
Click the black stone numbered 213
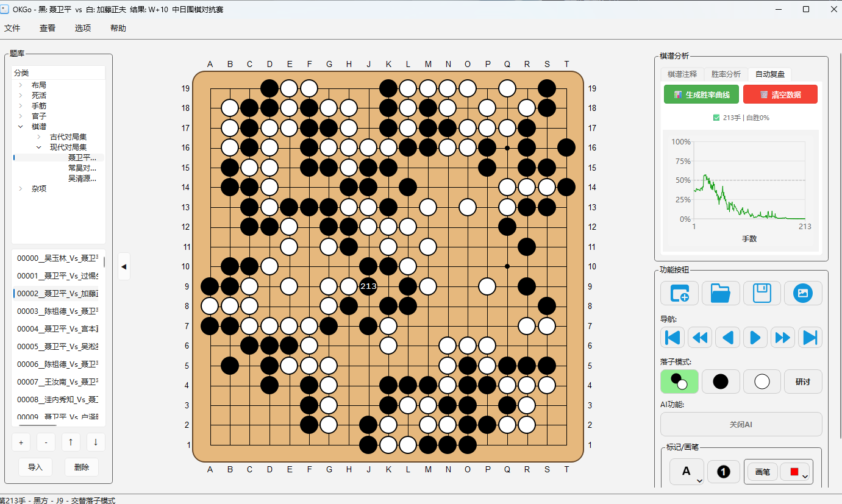(368, 286)
